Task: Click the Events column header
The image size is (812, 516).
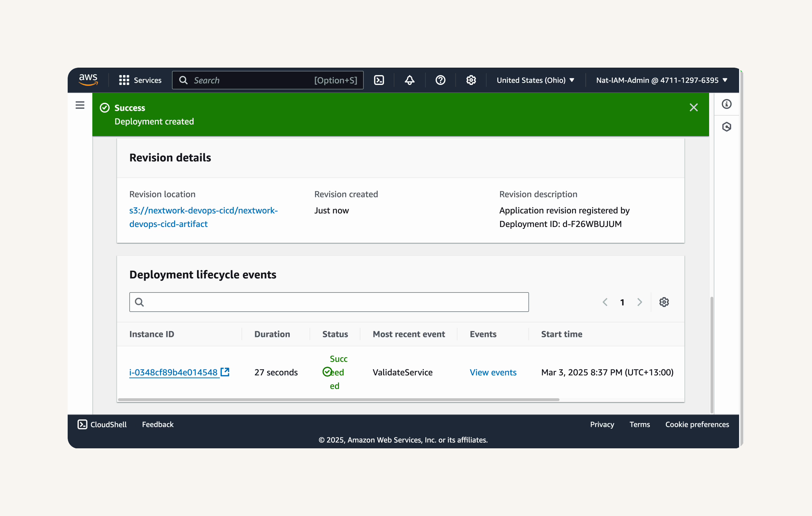Action: point(483,334)
